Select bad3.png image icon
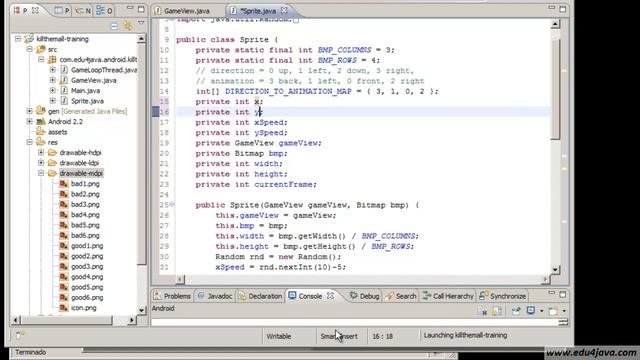Viewport: 640px width, 360px height. pyautogui.click(x=64, y=204)
